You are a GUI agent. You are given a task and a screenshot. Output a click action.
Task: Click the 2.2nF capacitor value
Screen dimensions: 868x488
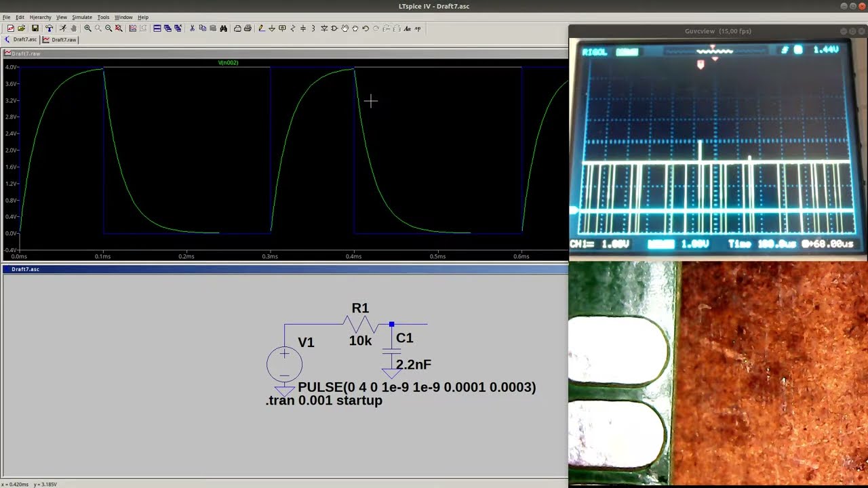414,365
